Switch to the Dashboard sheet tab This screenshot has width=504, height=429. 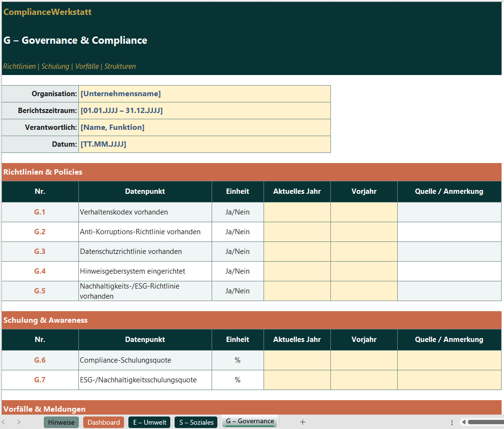point(103,422)
